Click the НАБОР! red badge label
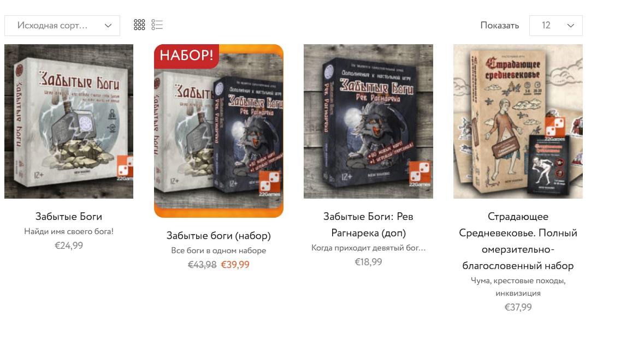This screenshot has height=352, width=644. click(x=186, y=55)
